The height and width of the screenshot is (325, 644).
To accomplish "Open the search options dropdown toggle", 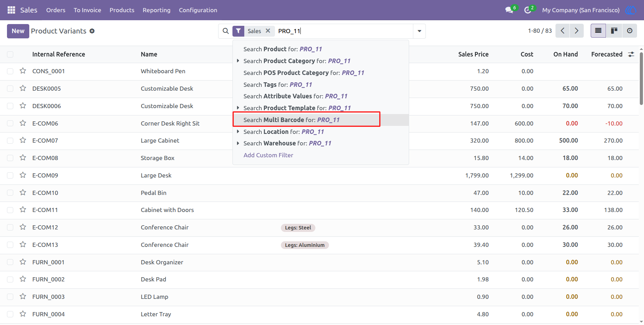I will pos(419,31).
